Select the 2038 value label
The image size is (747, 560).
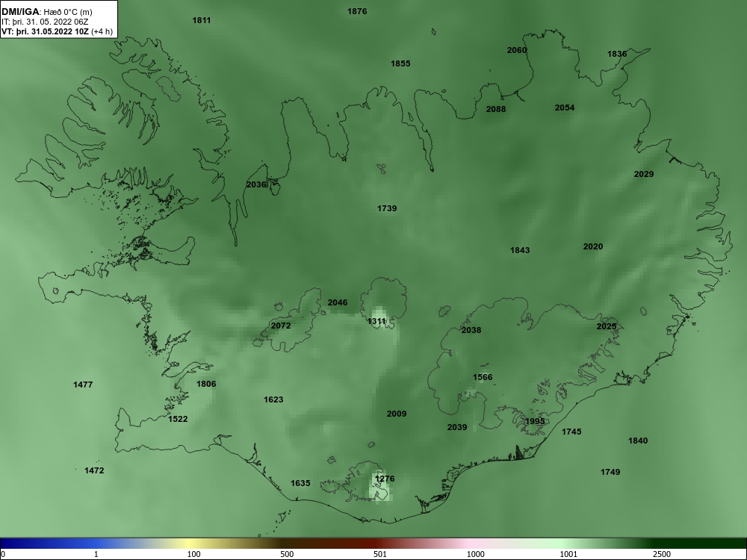pyautogui.click(x=471, y=330)
